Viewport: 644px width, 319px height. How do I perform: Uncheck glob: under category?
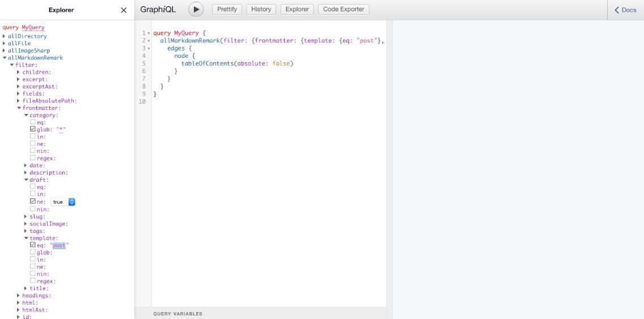(33, 129)
